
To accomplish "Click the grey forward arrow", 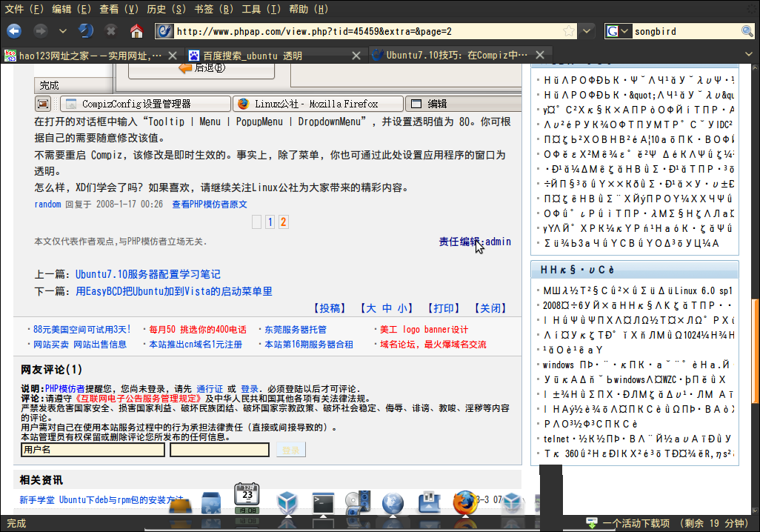I will point(40,31).
